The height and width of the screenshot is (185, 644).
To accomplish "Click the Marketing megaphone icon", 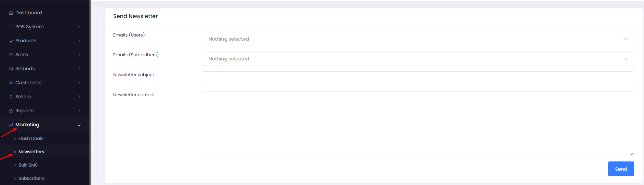I will click(x=11, y=125).
